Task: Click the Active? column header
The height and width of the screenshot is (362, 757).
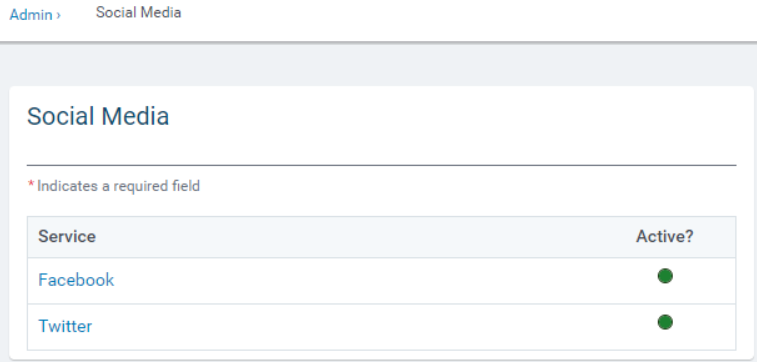Action: [665, 237]
